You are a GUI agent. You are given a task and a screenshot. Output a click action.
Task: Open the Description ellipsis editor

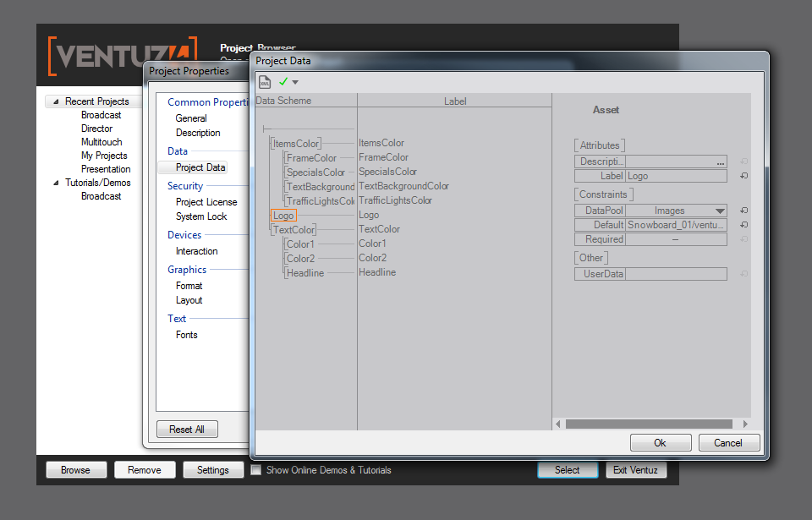(720, 161)
